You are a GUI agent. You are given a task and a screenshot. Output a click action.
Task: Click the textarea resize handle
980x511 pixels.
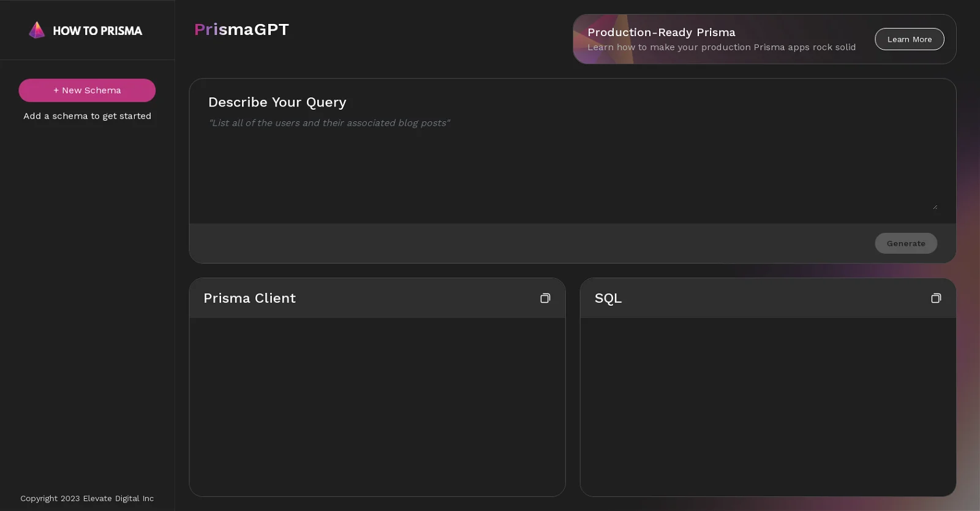pyautogui.click(x=935, y=207)
